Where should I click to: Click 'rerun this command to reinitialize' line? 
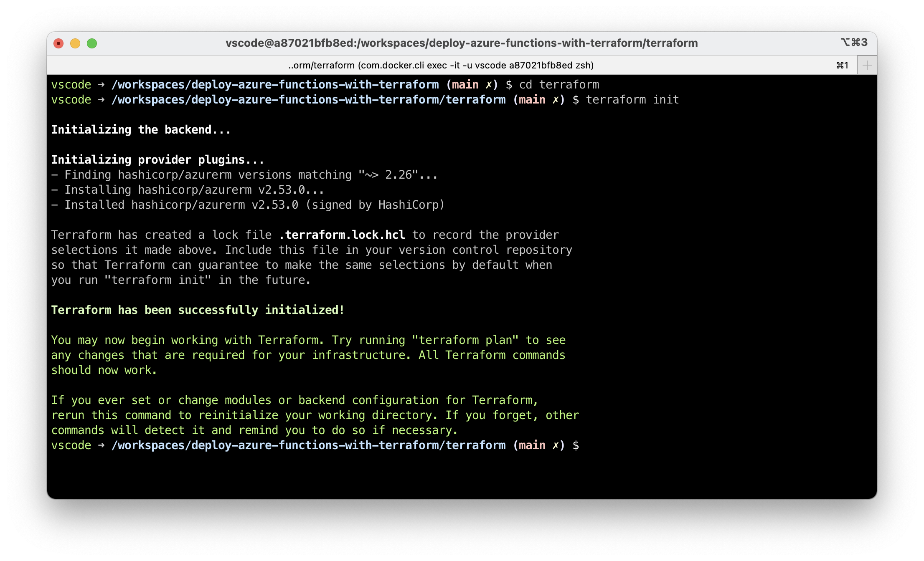pyautogui.click(x=315, y=415)
